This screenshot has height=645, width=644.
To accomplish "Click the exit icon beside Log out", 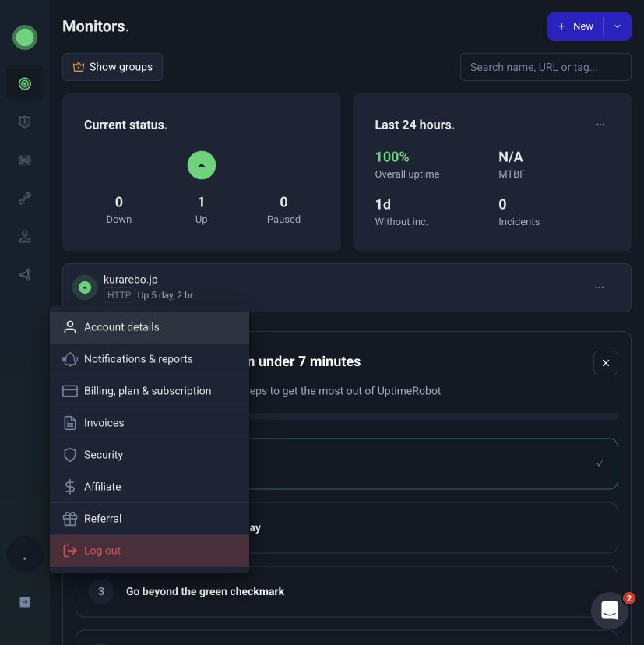I will [x=70, y=551].
